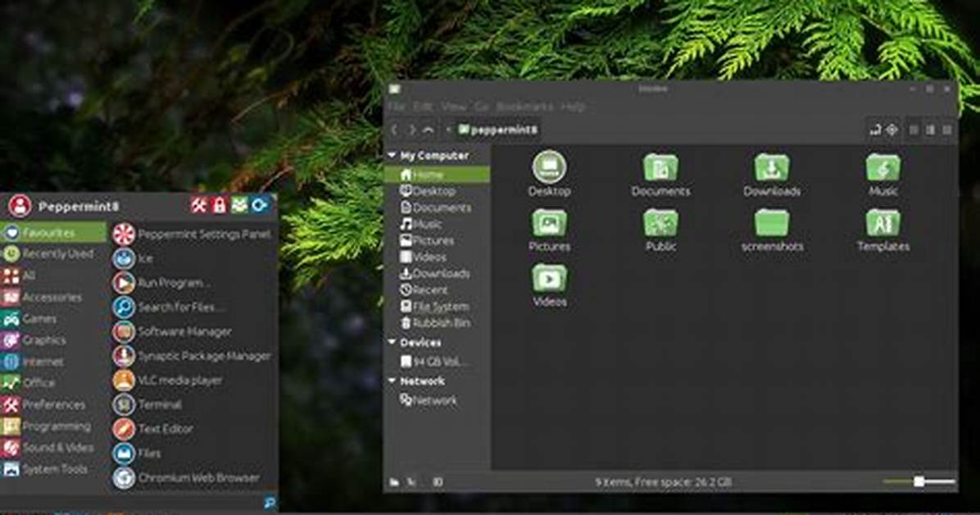980x515 pixels.
Task: Open the Go menu
Action: [x=481, y=107]
